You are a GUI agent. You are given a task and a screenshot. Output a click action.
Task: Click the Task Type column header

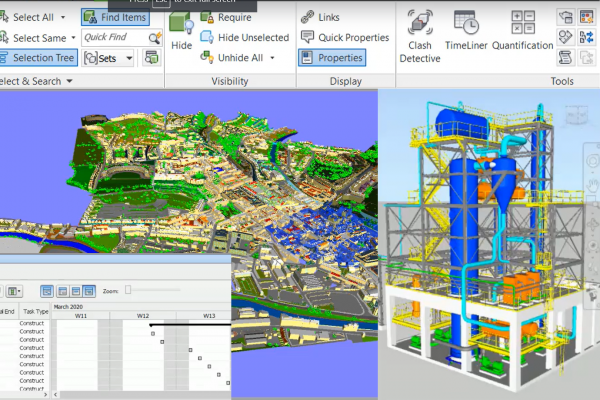35,312
